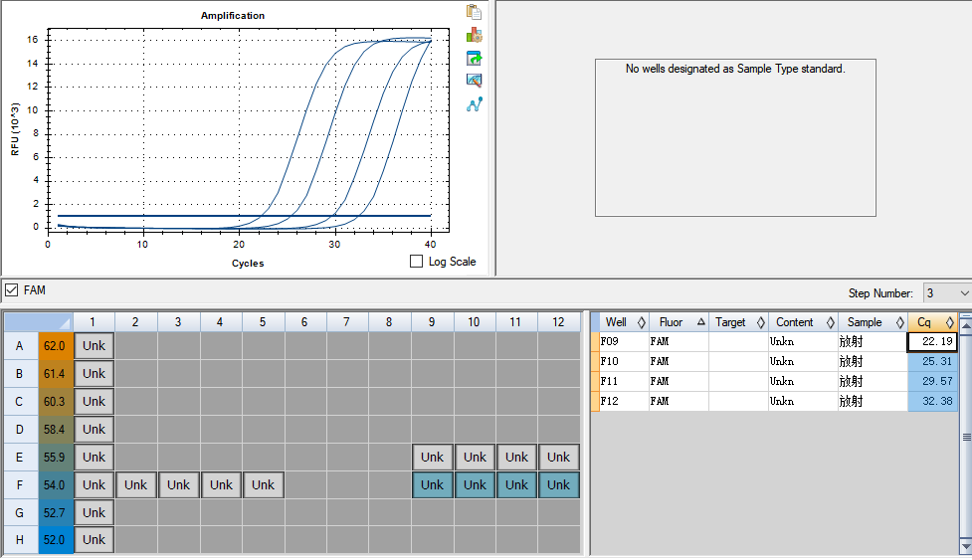Click highlighted plate well F11
Screen dimensions: 972x560
[x=516, y=485]
